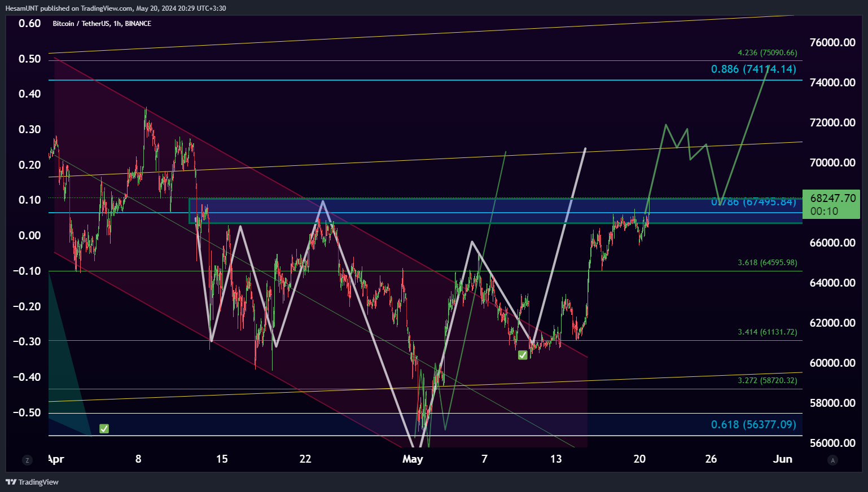Image resolution: width=868 pixels, height=492 pixels.
Task: Click the −0.30 left scale label
Action: (x=27, y=341)
